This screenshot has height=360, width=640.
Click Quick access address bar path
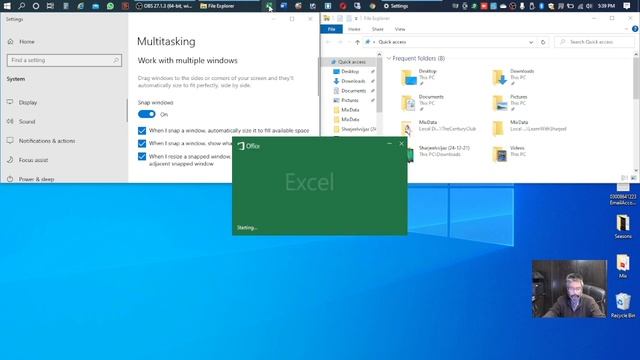tap(392, 42)
